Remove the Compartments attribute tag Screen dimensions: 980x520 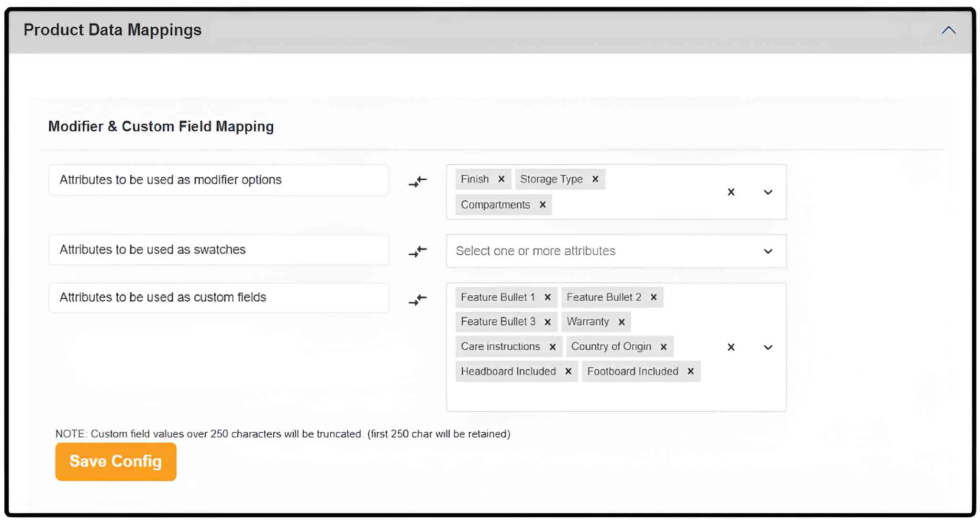pyautogui.click(x=543, y=205)
